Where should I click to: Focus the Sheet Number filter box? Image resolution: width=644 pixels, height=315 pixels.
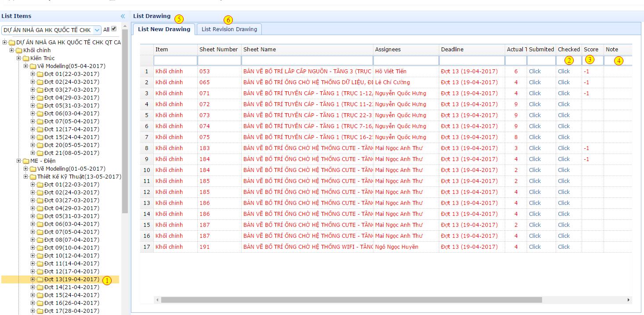pyautogui.click(x=219, y=61)
